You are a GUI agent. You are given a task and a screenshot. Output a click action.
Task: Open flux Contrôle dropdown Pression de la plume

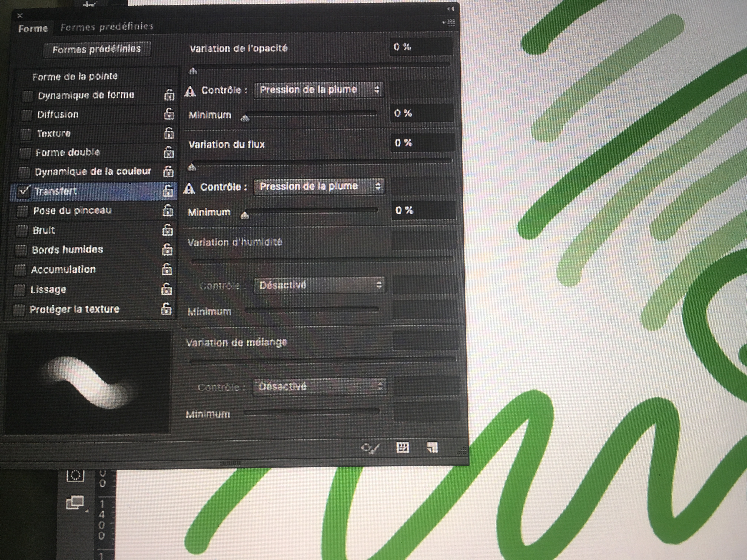[319, 186]
